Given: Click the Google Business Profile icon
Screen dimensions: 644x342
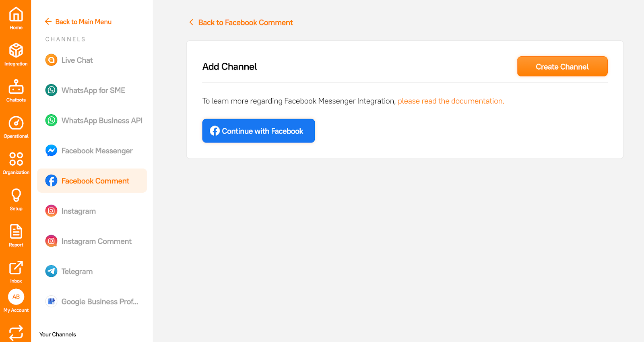Looking at the screenshot, I should pos(51,301).
